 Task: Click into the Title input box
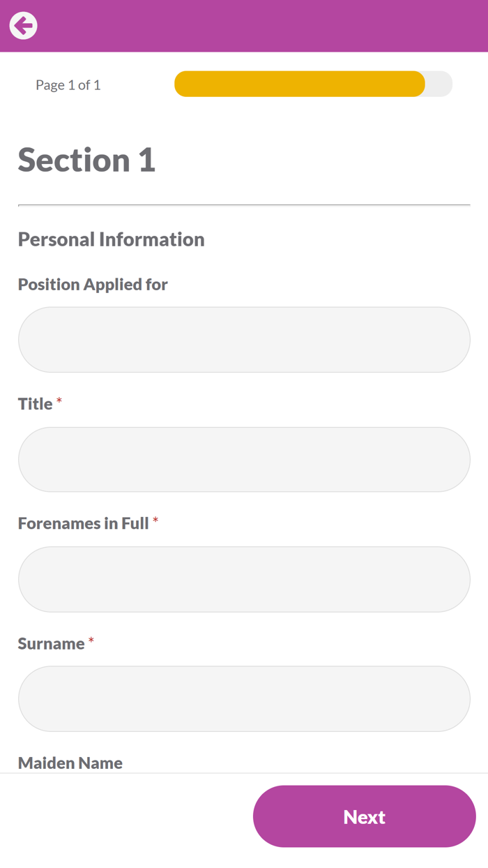[244, 460]
